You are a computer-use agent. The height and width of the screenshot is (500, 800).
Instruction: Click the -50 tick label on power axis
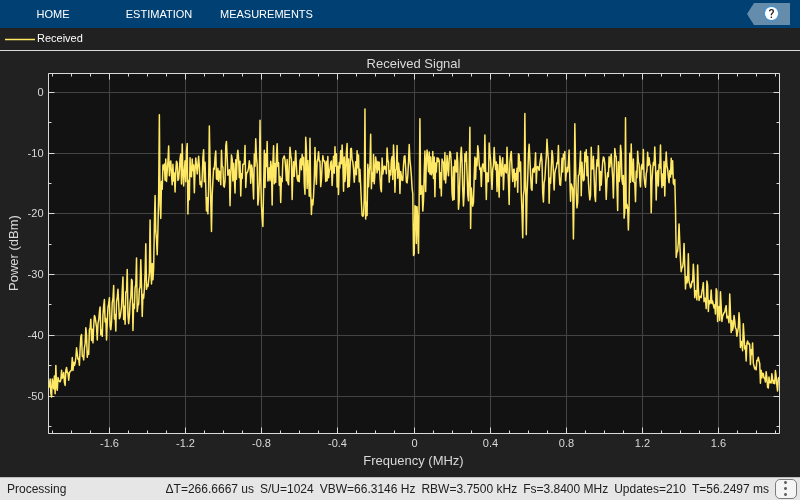(36, 396)
